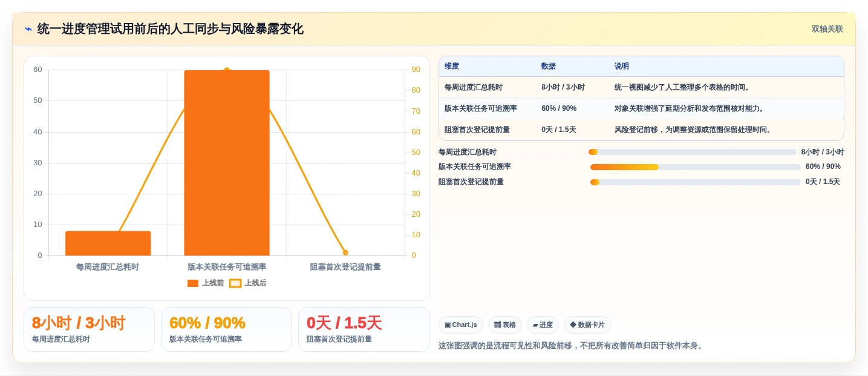Click the 数据卡片 tag chip
This screenshot has width=868, height=376.
(587, 325)
